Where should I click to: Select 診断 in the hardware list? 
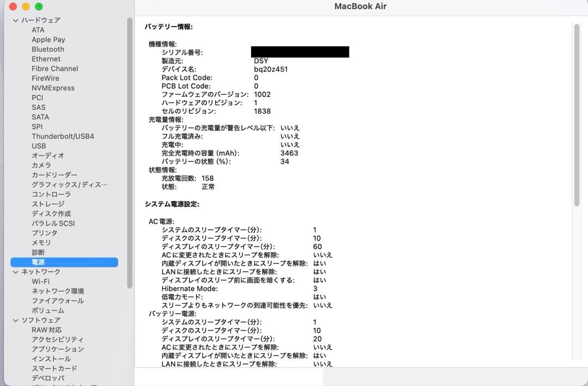click(x=38, y=252)
